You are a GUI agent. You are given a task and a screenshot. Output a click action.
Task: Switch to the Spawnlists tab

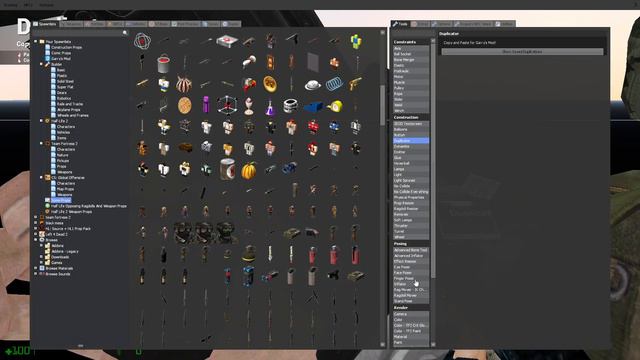pyautogui.click(x=45, y=24)
